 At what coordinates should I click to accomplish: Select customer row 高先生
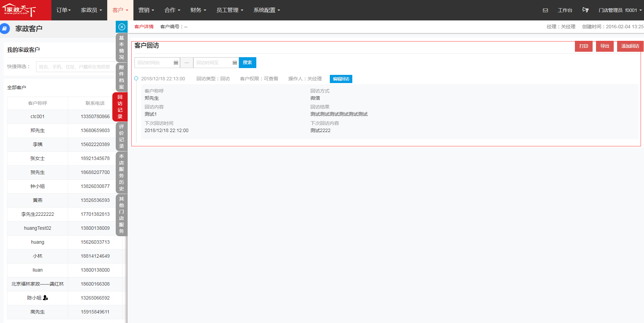pyautogui.click(x=65, y=312)
